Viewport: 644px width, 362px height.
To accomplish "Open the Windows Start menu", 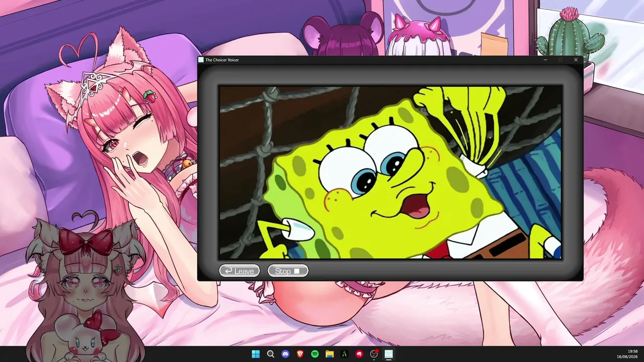I will click(256, 354).
